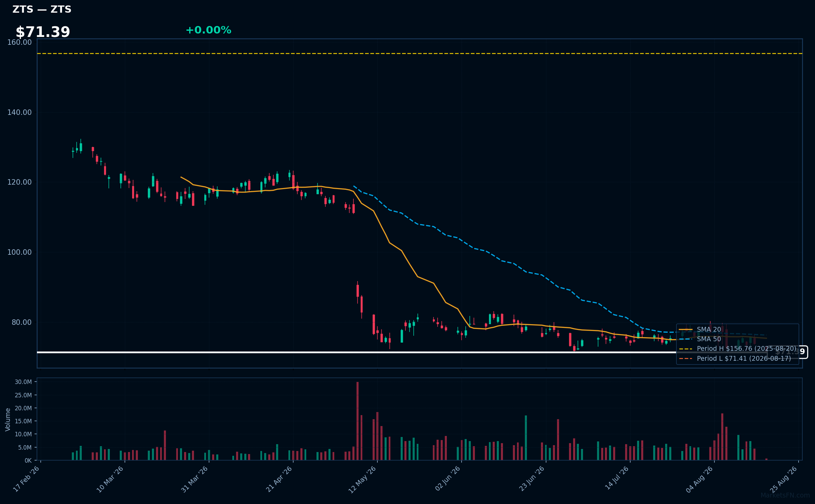This screenshot has height=504, width=815.
Task: Click the 10.0M volume axis label
Action: coord(23,434)
